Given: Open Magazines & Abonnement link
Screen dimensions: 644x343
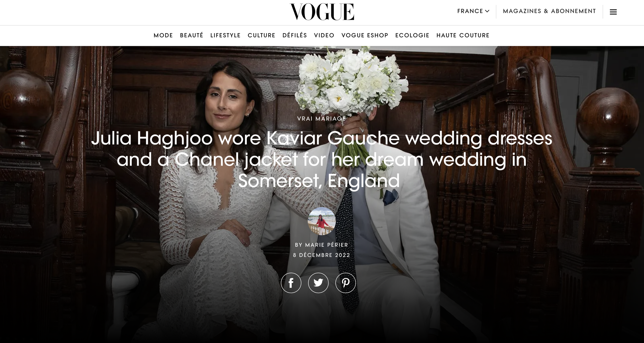Looking at the screenshot, I should click(x=549, y=11).
